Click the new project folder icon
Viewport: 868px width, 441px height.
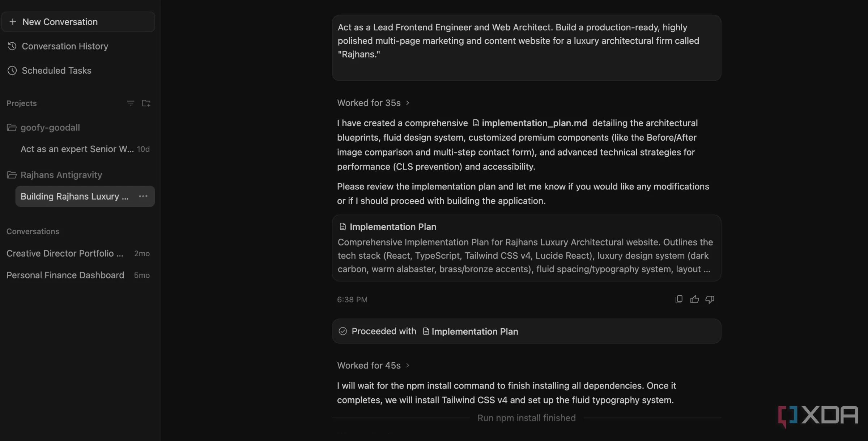[146, 103]
